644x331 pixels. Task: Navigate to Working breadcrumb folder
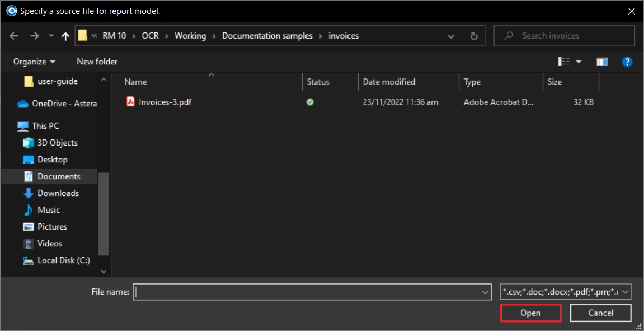coord(190,36)
